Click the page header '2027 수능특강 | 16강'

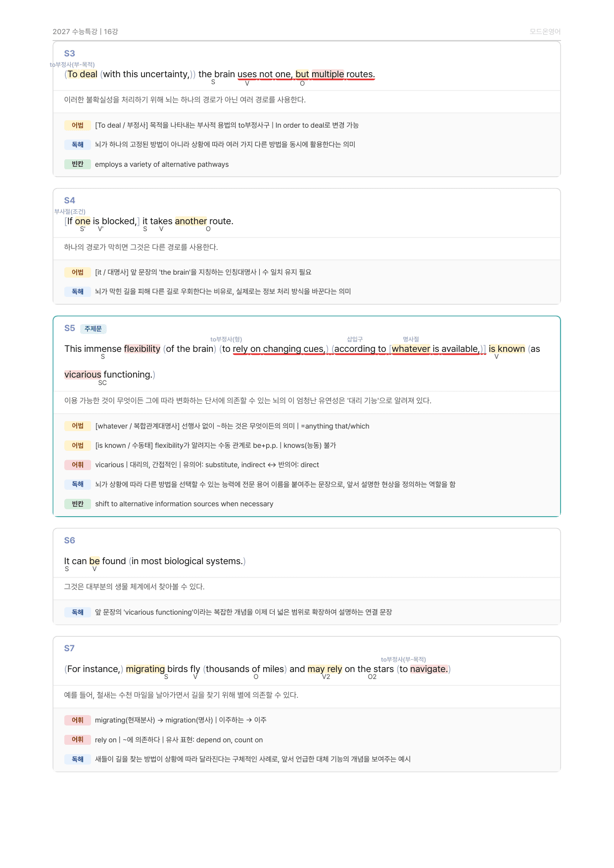(85, 32)
